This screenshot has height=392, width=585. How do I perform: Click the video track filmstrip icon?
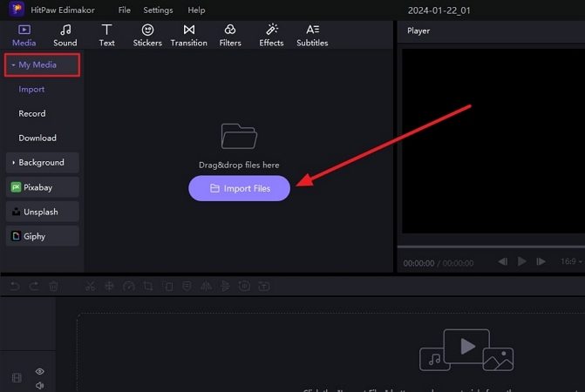(x=17, y=378)
